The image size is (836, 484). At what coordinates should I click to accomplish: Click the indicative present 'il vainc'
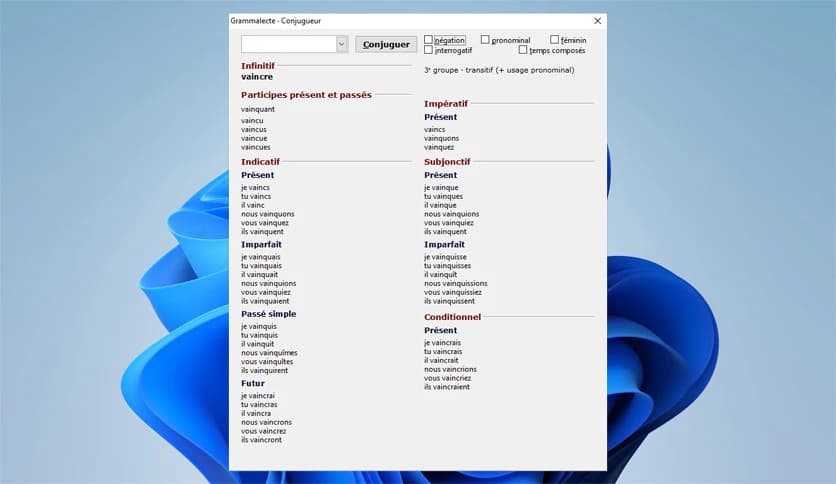(253, 205)
